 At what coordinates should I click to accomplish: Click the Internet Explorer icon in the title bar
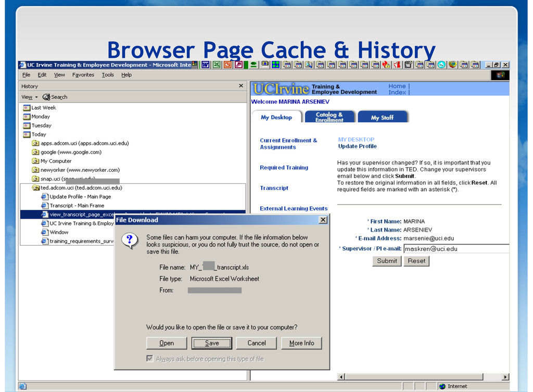[x=22, y=65]
